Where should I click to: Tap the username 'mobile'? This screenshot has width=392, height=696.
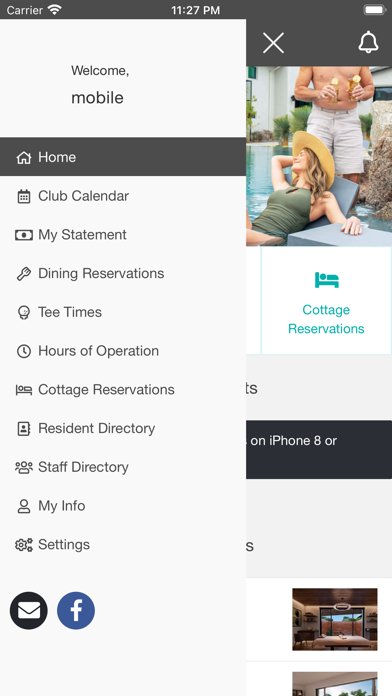[x=97, y=98]
